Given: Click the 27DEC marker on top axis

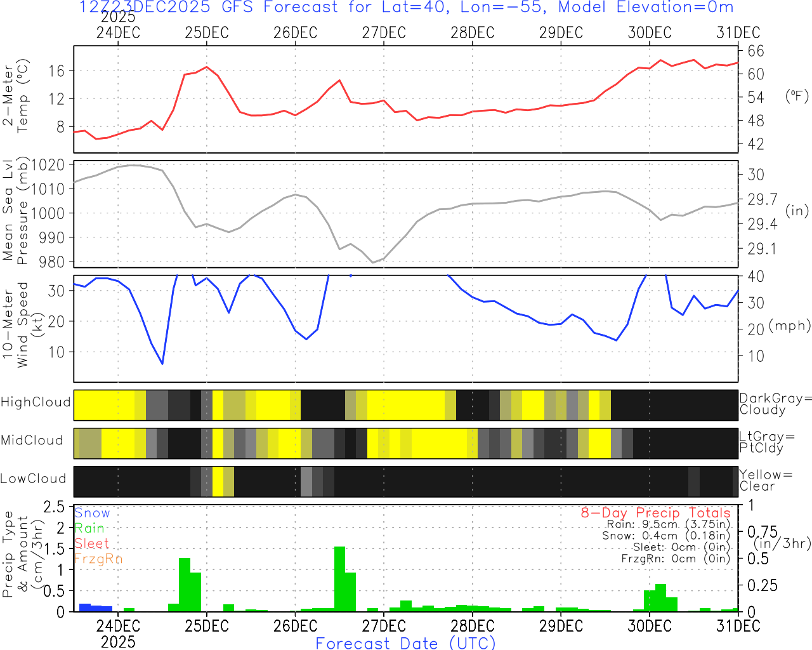Looking at the screenshot, I should (383, 33).
